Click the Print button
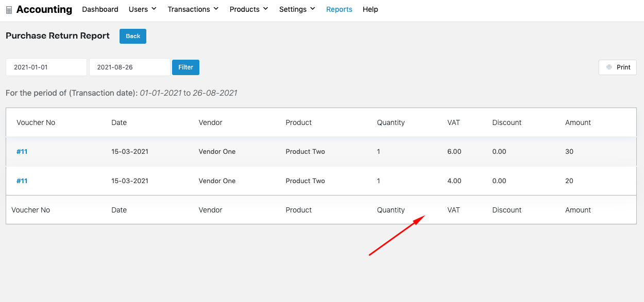This screenshot has width=644, height=302. (617, 67)
